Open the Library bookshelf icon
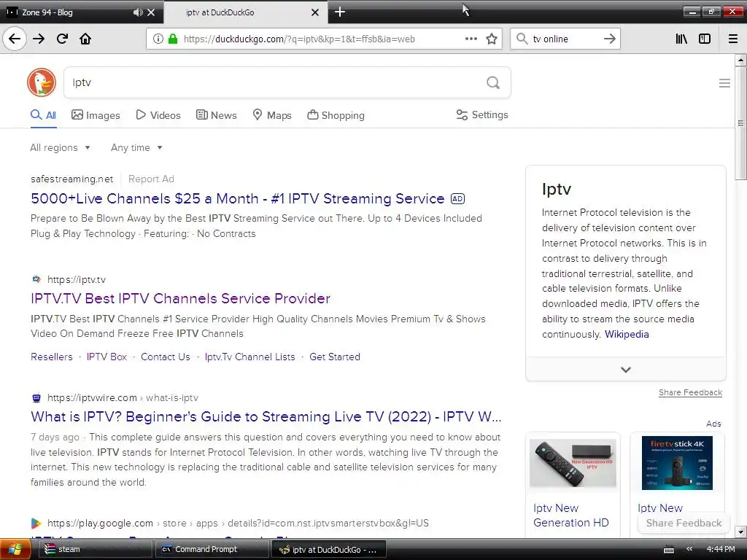 (681, 39)
